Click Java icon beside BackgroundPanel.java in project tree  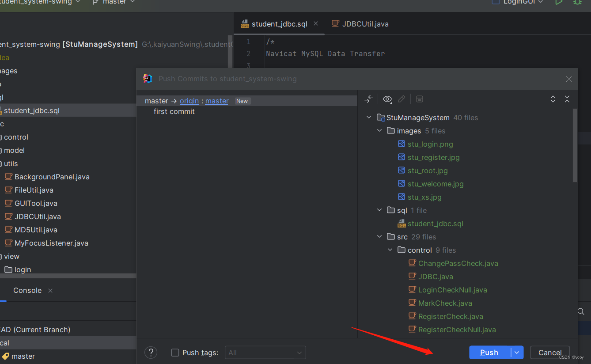(8, 177)
